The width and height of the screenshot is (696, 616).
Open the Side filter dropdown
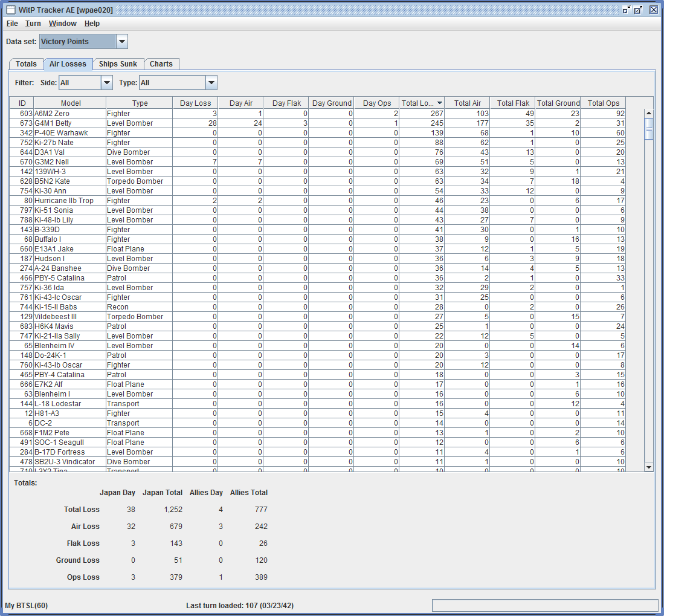tap(106, 83)
